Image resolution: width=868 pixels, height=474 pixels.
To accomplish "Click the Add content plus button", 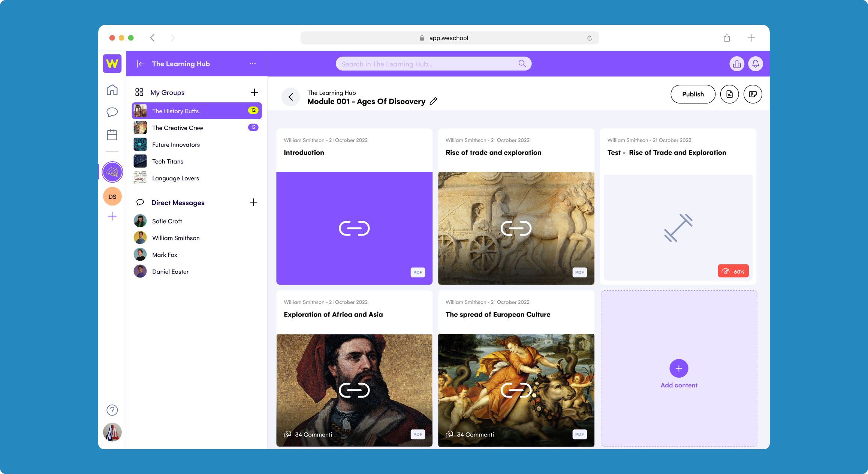I will click(679, 368).
